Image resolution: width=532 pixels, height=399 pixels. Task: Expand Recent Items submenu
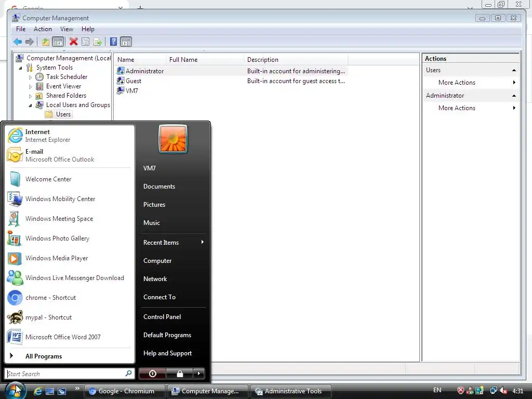[173, 242]
